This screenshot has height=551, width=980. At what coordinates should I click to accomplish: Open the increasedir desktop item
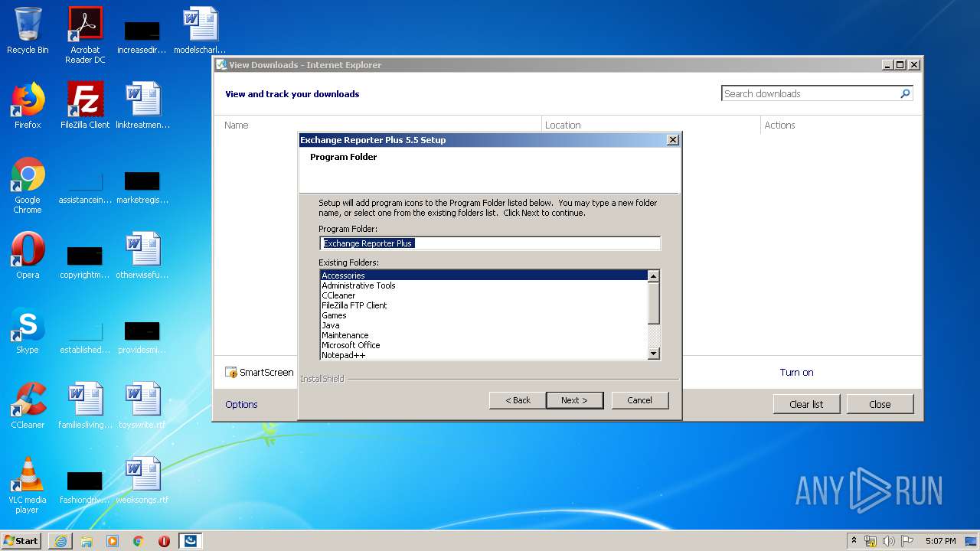click(x=142, y=35)
